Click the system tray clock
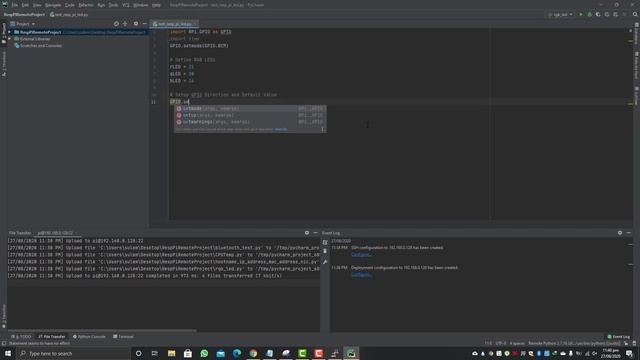 (611, 353)
